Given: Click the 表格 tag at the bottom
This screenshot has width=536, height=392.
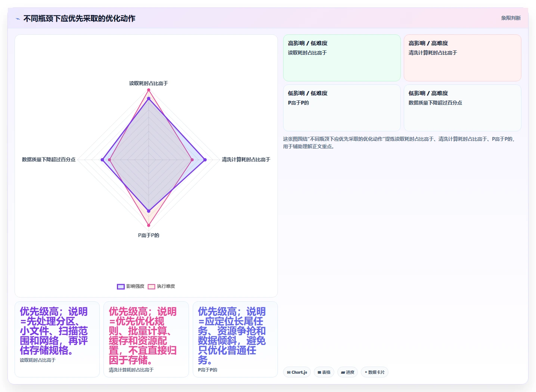Looking at the screenshot, I should pos(324,372).
